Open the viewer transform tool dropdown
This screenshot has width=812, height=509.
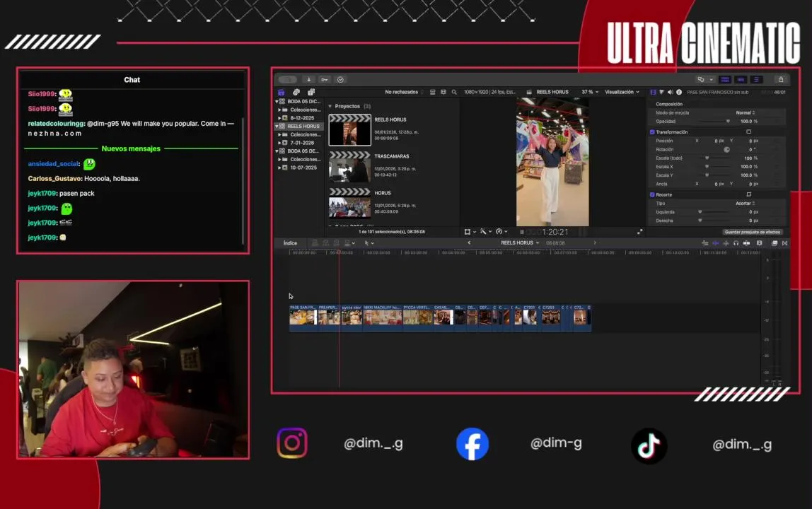click(x=470, y=232)
